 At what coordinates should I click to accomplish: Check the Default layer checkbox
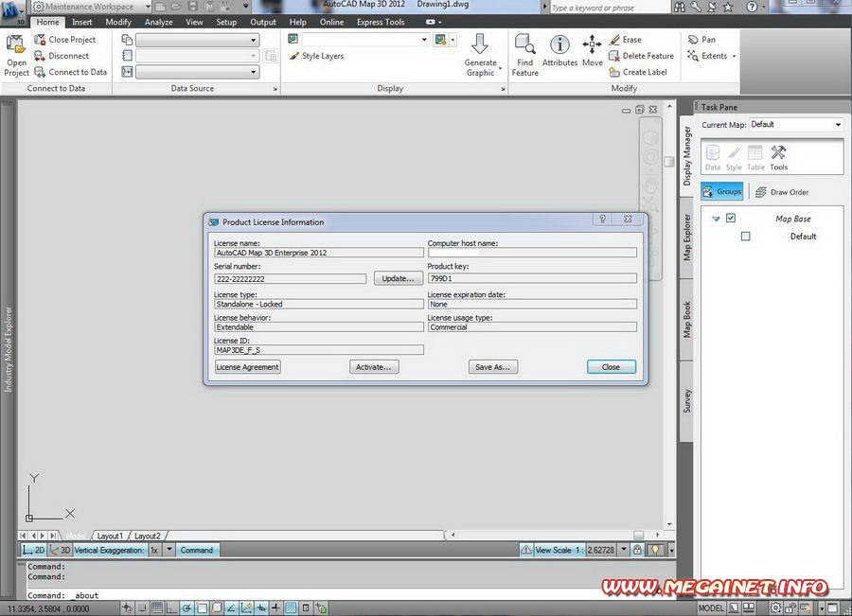point(746,237)
